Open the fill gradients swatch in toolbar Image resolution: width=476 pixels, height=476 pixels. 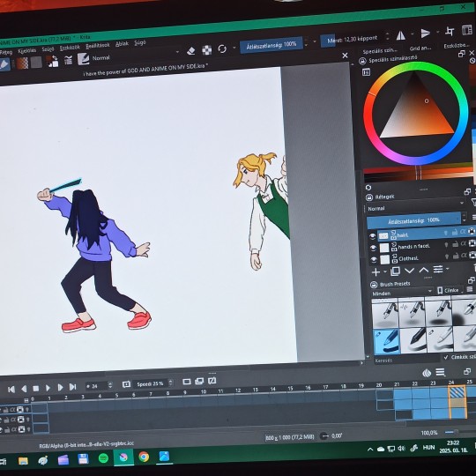pyautogui.click(x=22, y=63)
